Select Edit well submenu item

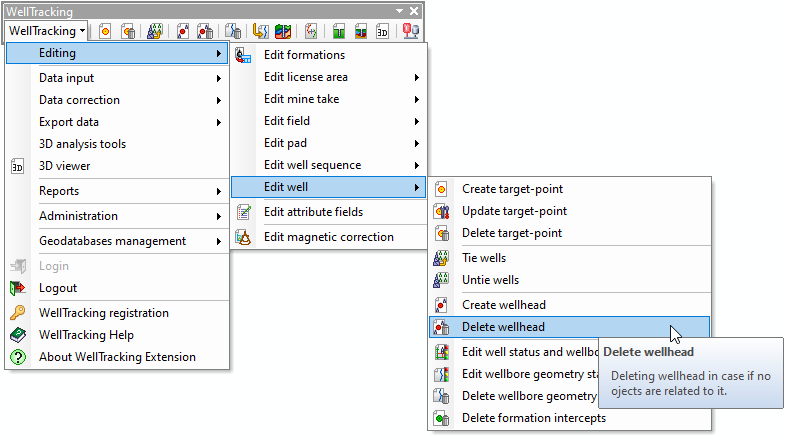[x=328, y=187]
